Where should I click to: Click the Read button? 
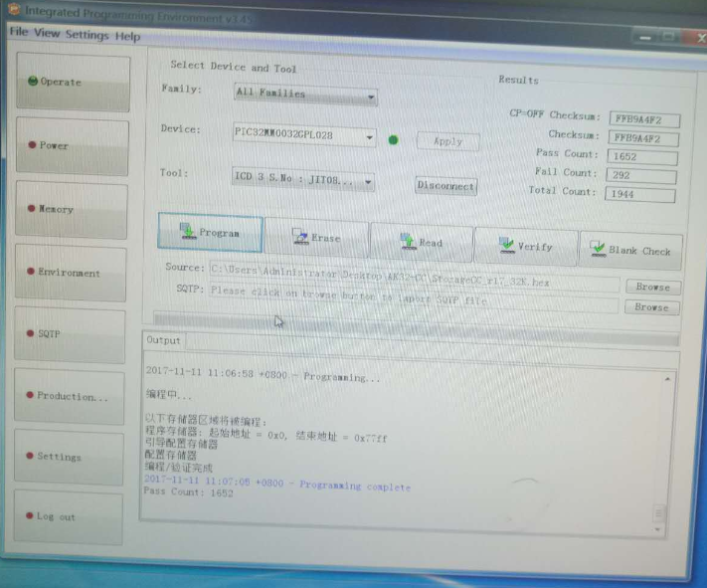[422, 243]
